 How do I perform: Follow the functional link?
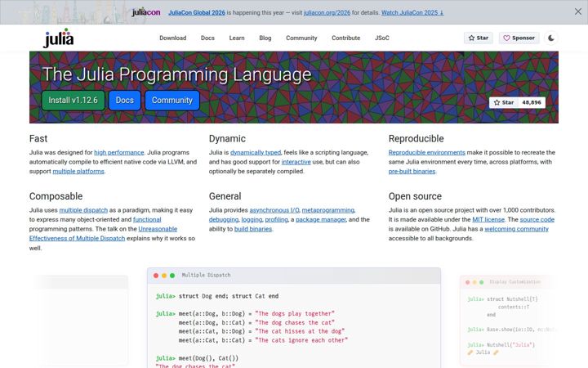point(147,219)
